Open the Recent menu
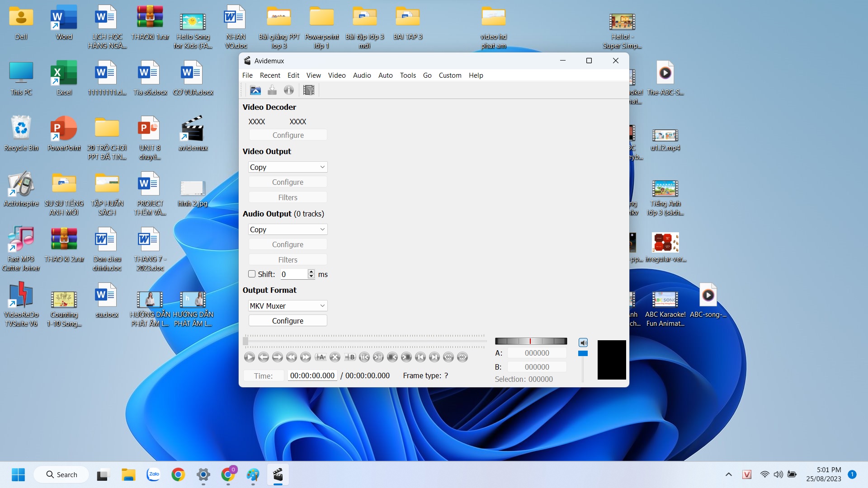Viewport: 868px width, 488px height. click(270, 75)
